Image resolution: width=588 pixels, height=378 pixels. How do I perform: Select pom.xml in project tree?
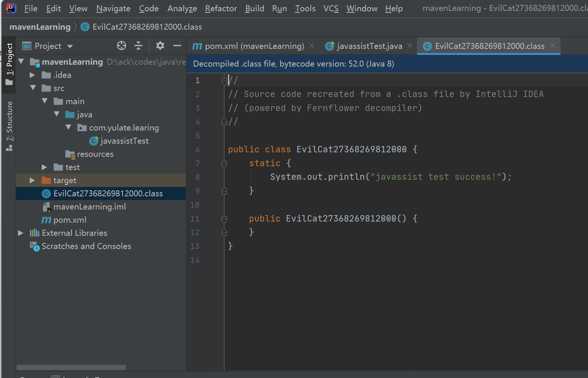(70, 220)
